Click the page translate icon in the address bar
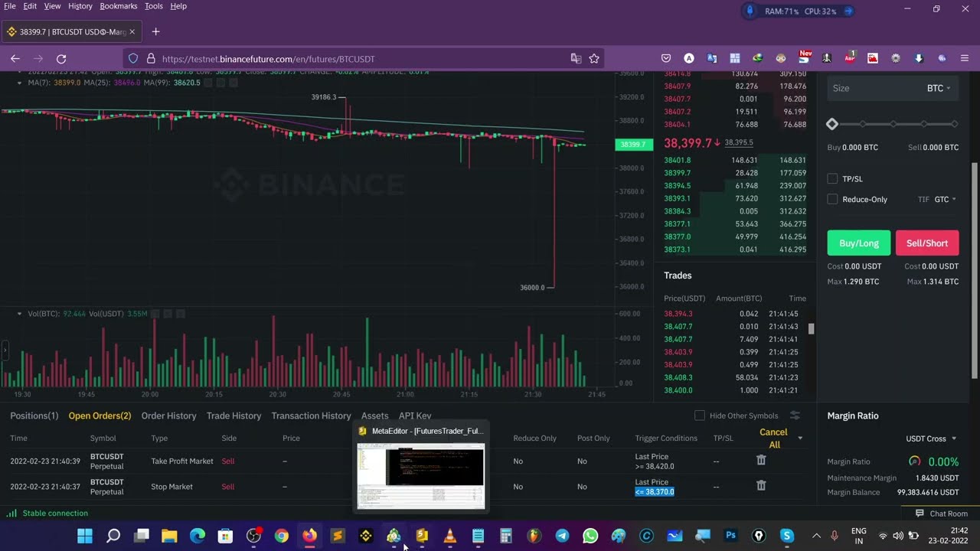Viewport: 980px width, 551px height. coord(576,58)
